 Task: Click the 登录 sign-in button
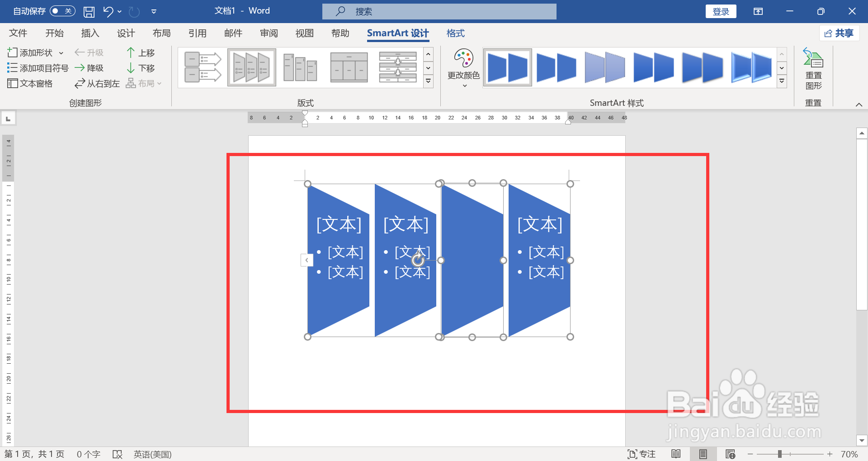721,11
